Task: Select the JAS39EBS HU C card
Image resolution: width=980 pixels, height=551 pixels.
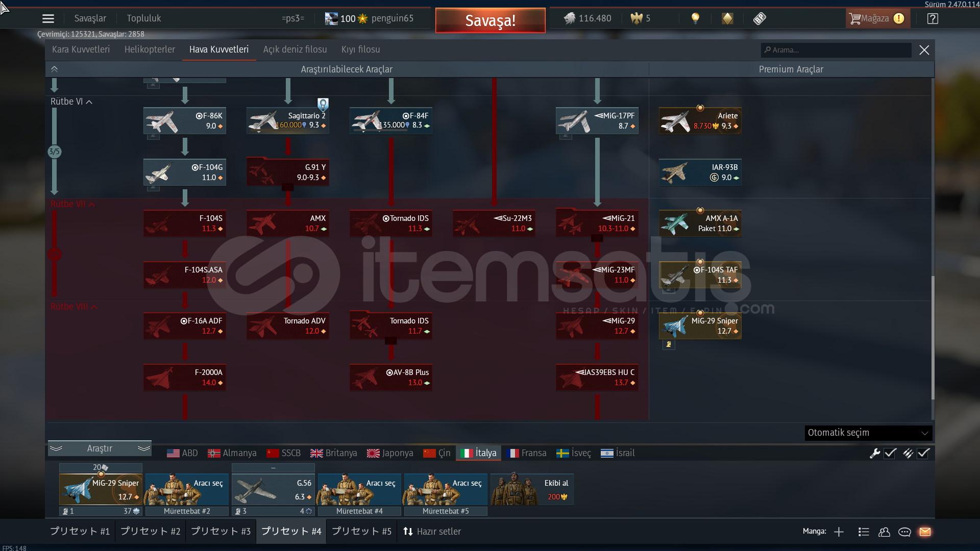Action: coord(597,378)
